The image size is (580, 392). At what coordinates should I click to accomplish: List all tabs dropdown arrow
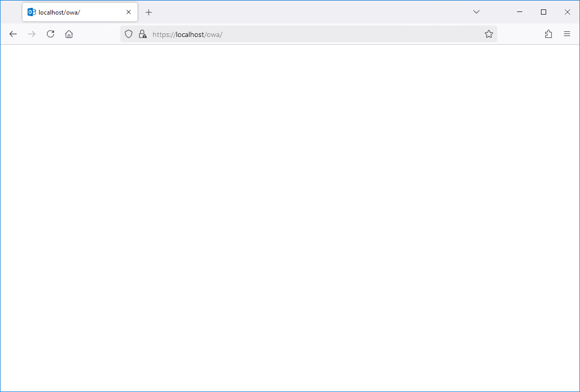pyautogui.click(x=476, y=12)
